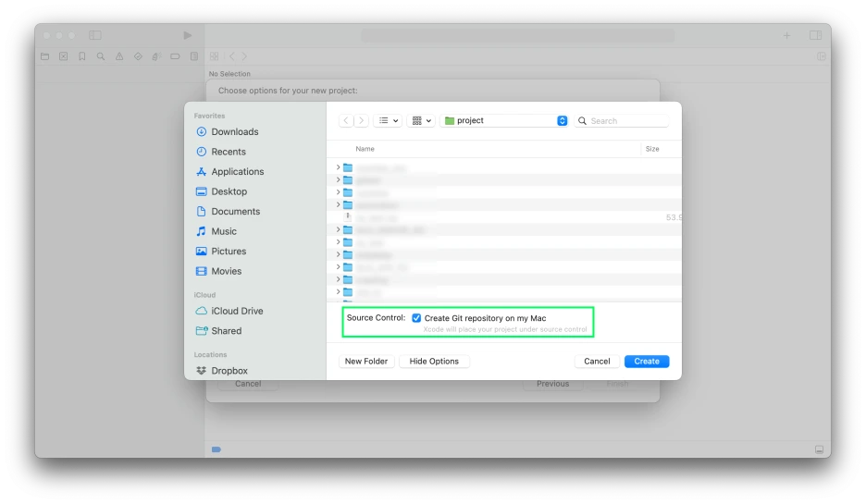Go forward in Xcode editor jump bar
This screenshot has height=504, width=866.
[244, 56]
